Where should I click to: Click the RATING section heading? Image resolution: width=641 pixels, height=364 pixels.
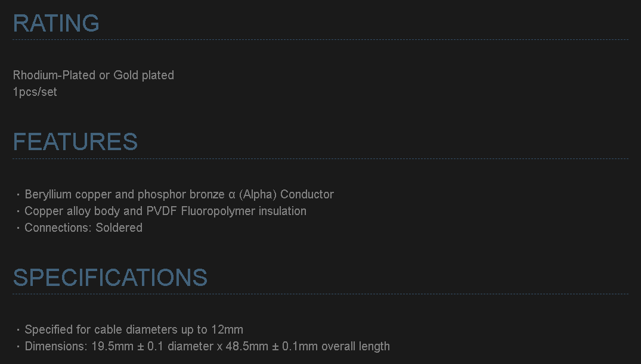[x=56, y=23]
